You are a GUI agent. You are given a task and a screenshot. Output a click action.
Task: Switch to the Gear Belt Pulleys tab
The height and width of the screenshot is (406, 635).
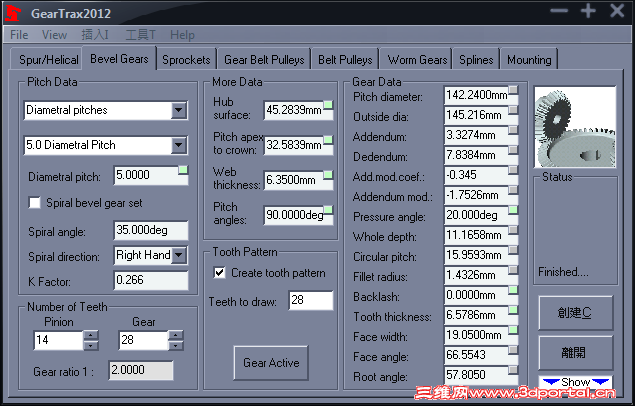pos(264,60)
